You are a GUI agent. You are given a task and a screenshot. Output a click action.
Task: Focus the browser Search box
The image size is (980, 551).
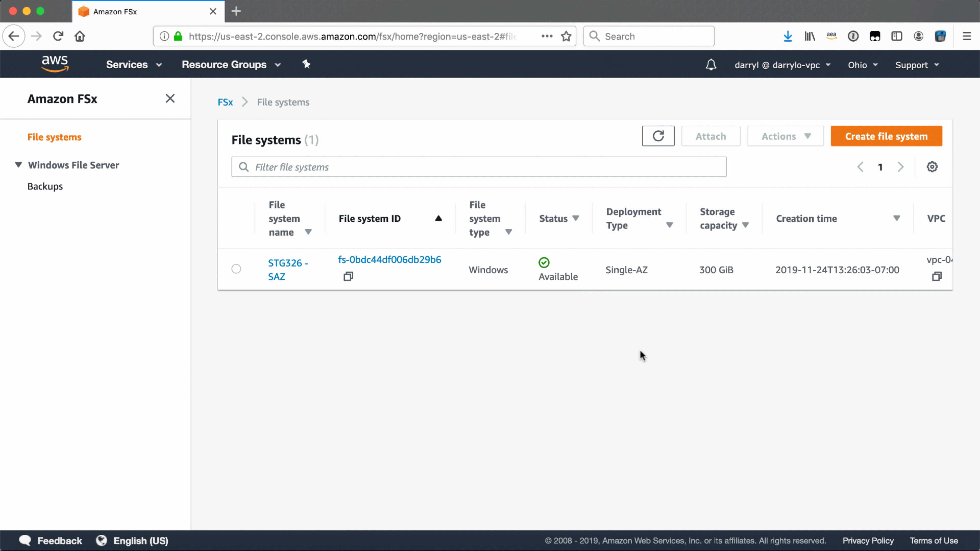(649, 36)
